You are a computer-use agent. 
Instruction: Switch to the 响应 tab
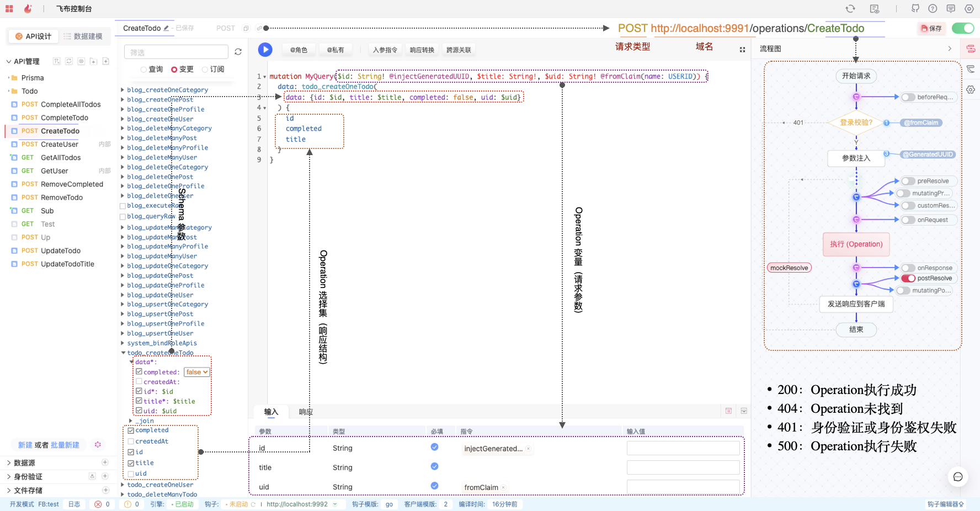(x=306, y=412)
